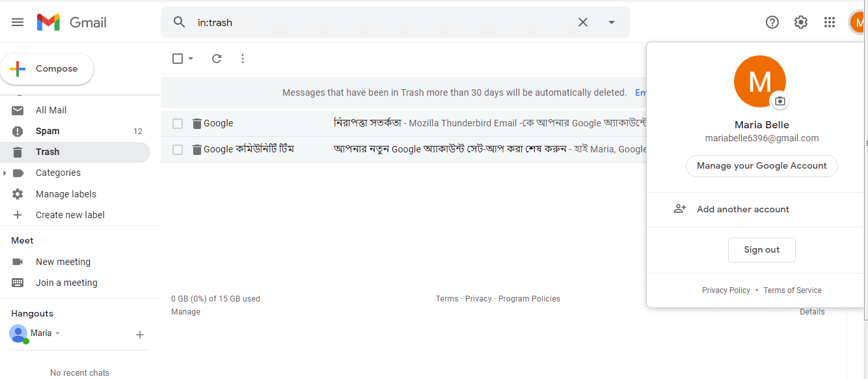Click Terms of Service in account panel
The height and width of the screenshot is (379, 868).
pos(793,290)
